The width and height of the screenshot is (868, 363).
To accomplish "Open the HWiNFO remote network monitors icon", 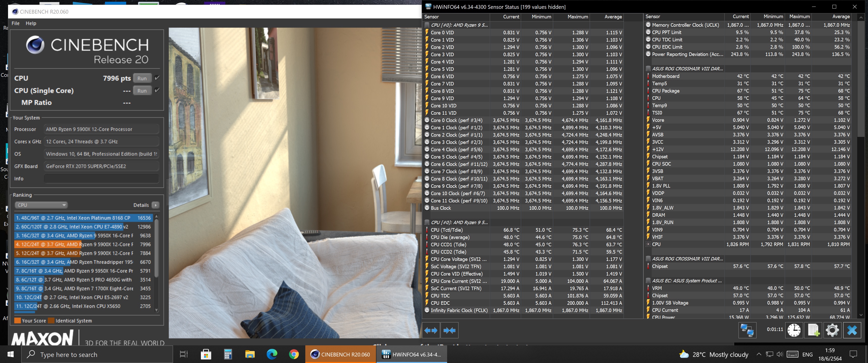I will pyautogui.click(x=747, y=330).
